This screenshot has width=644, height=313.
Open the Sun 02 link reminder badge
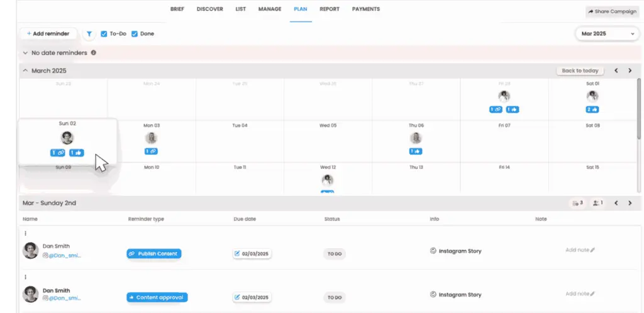pyautogui.click(x=58, y=153)
